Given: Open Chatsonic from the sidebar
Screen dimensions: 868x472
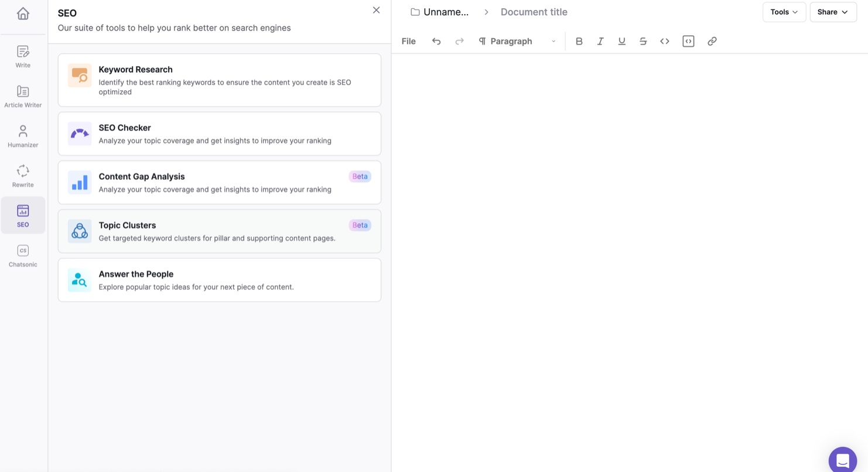Looking at the screenshot, I should (22, 255).
